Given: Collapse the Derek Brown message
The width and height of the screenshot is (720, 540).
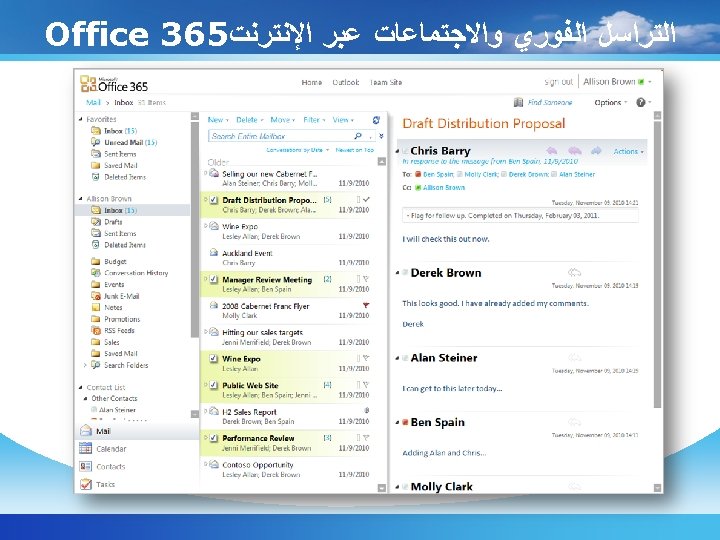Looking at the screenshot, I should click(x=397, y=273).
